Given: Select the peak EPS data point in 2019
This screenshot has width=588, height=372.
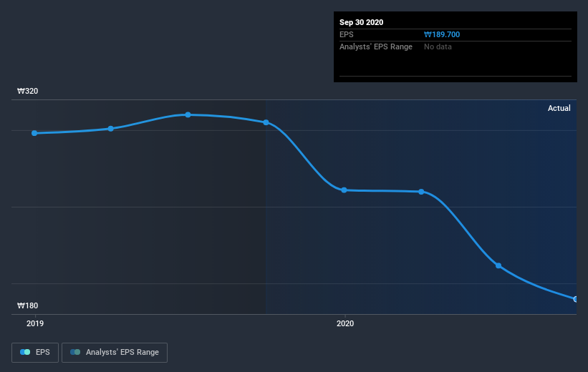Looking at the screenshot, I should coord(188,114).
